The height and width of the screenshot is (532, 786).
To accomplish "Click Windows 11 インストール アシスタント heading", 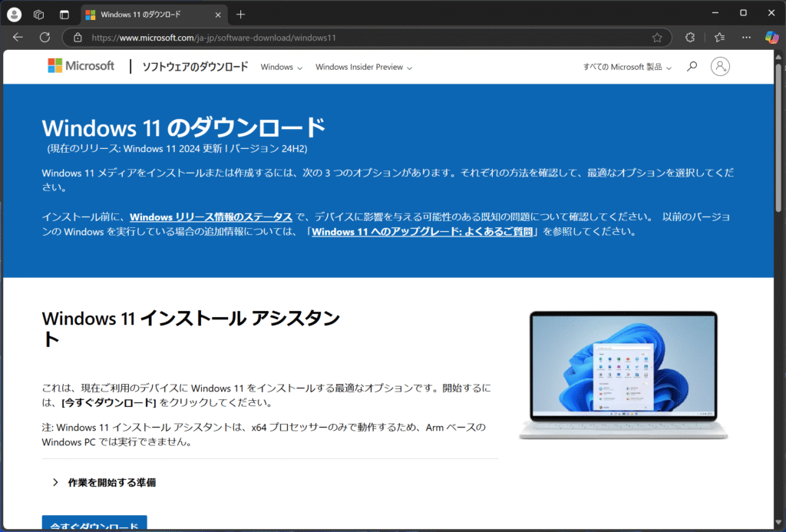I will 191,329.
